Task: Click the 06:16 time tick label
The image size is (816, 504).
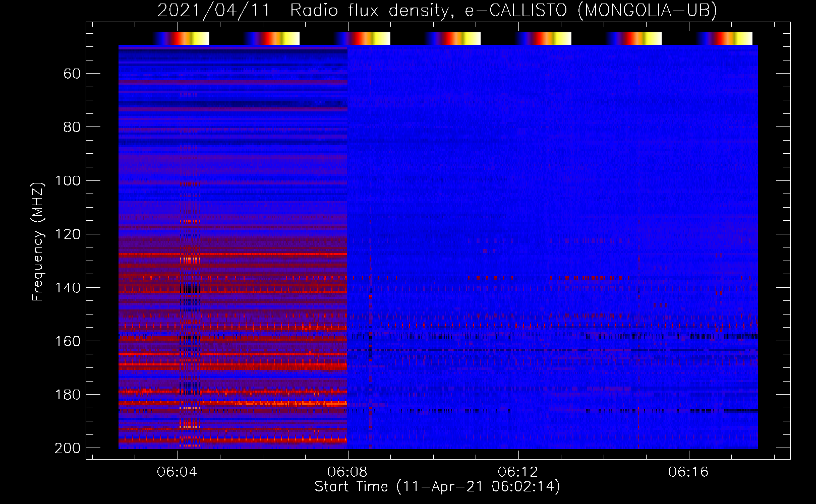Action: coord(688,472)
